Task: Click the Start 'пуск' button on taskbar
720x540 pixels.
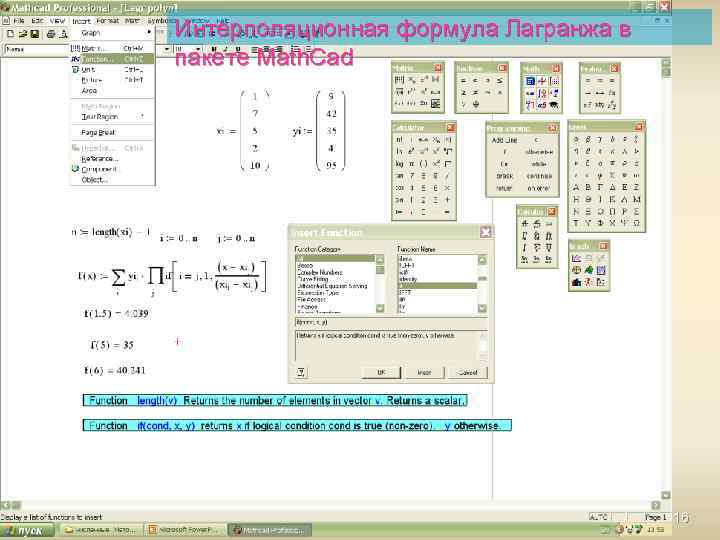Action: coord(28,531)
